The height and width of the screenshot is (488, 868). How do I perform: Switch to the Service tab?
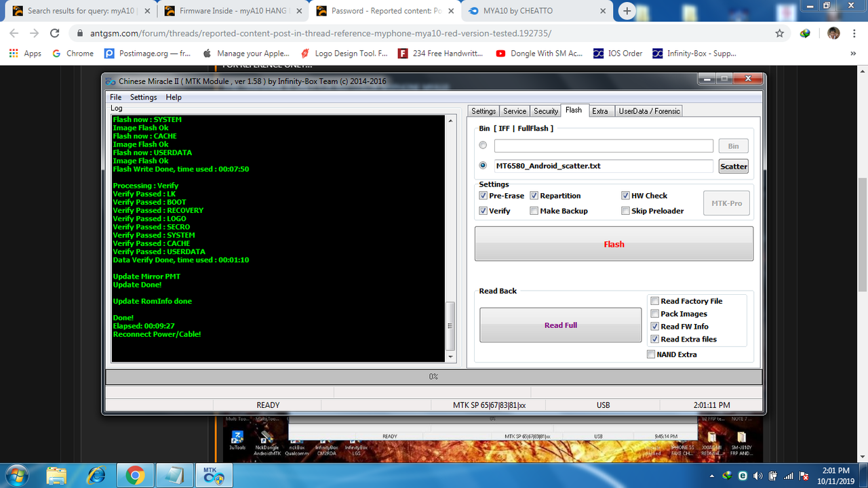(x=515, y=111)
